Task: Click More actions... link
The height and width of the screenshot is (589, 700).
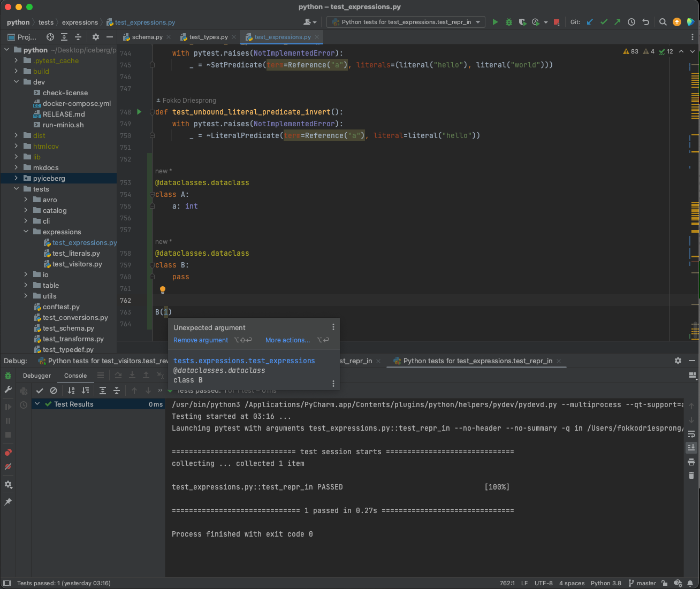Action: pos(287,340)
